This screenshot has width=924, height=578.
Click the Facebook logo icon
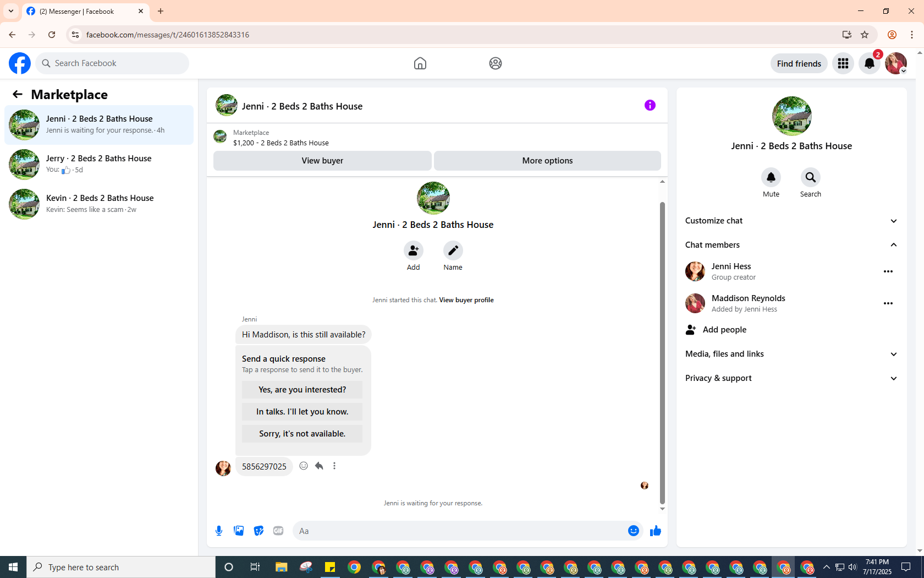click(20, 63)
